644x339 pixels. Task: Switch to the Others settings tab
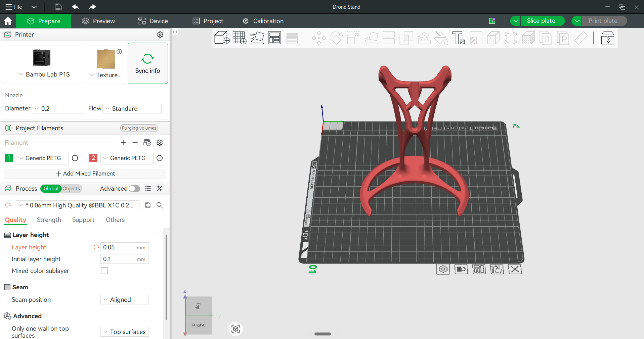(x=115, y=220)
